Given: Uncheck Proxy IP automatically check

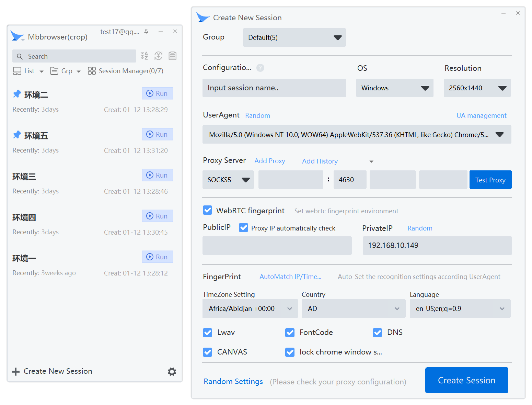Looking at the screenshot, I should click(x=244, y=228).
